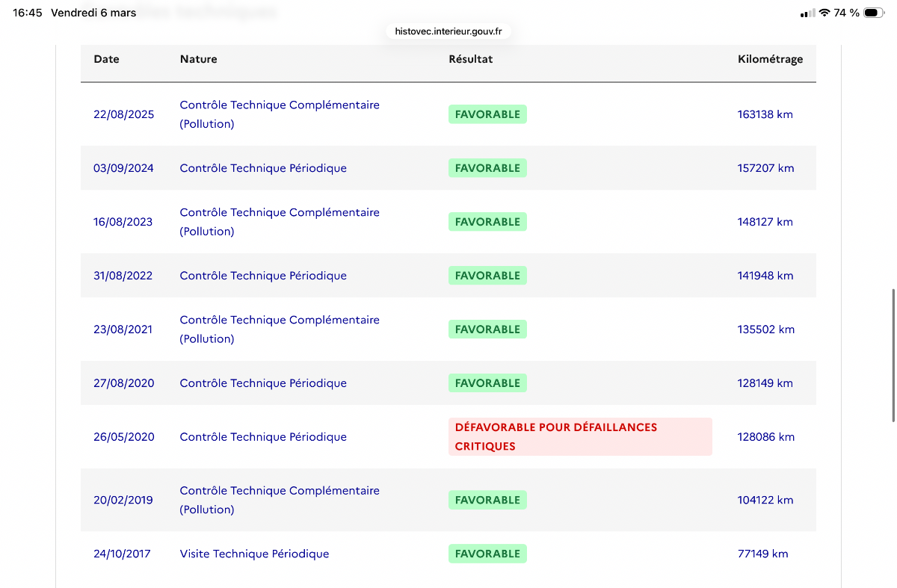
Task: Tap the Wi-Fi status icon
Action: [x=824, y=13]
